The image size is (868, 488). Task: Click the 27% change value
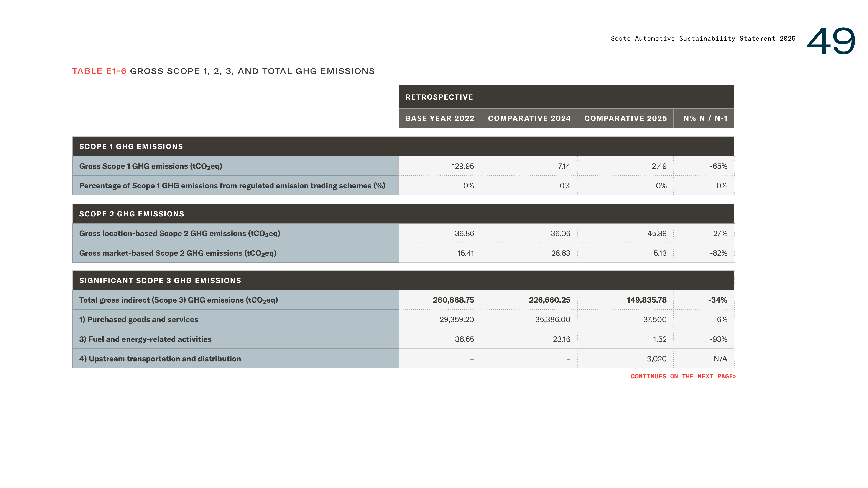(720, 233)
